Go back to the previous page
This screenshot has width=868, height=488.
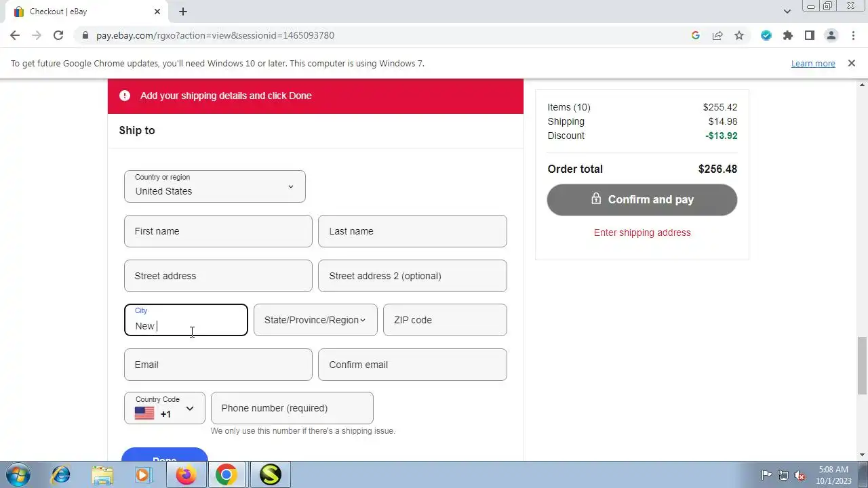coord(15,35)
